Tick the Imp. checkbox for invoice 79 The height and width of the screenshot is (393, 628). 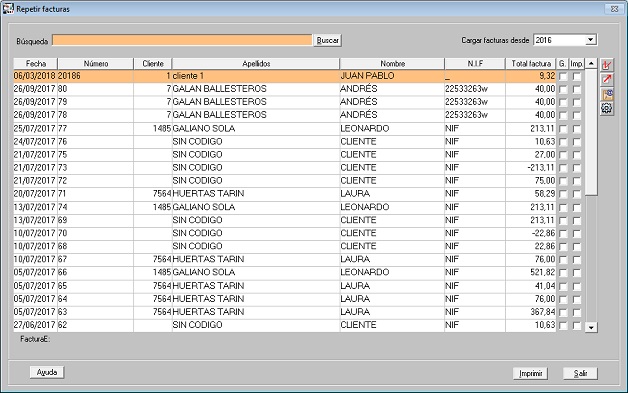577,102
